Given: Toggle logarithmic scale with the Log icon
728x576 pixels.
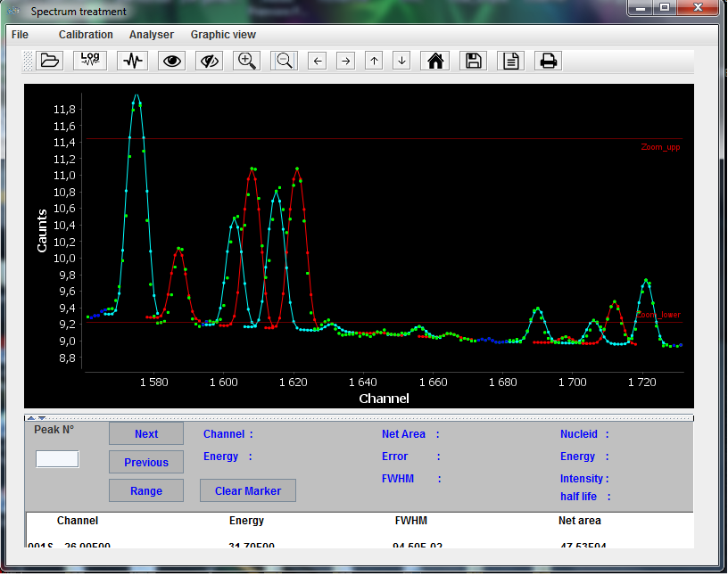Looking at the screenshot, I should [89, 60].
